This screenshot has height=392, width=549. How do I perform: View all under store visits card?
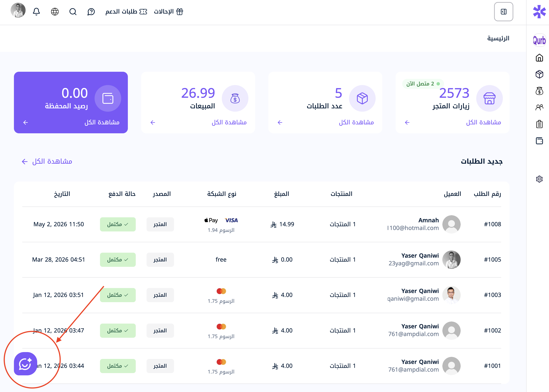click(x=483, y=122)
